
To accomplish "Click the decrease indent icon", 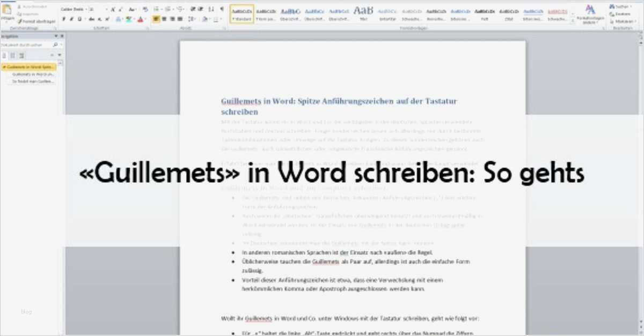I will 193,9.
